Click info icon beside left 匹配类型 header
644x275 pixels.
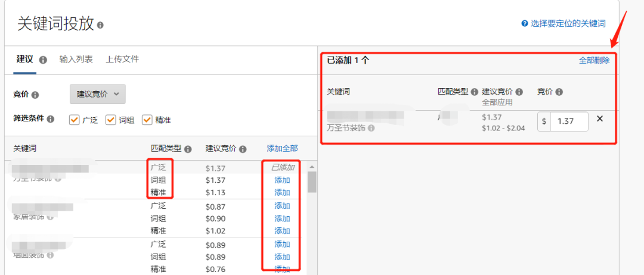[188, 149]
